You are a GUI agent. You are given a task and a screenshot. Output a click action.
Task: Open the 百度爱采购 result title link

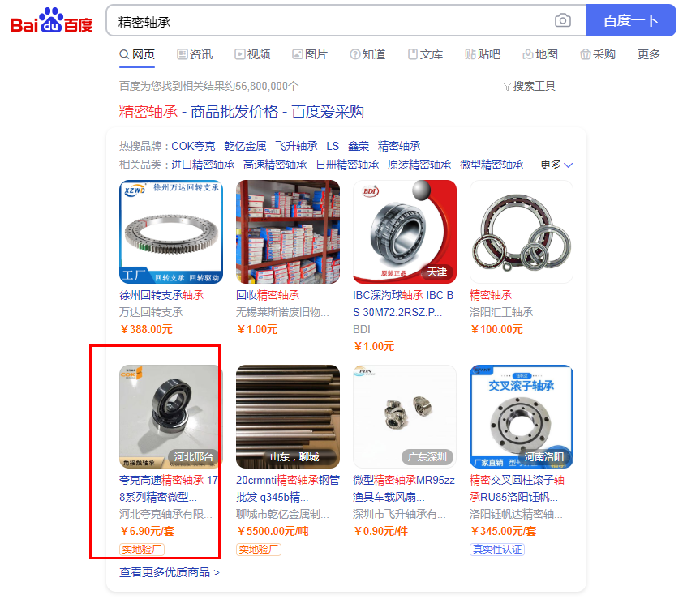[242, 112]
